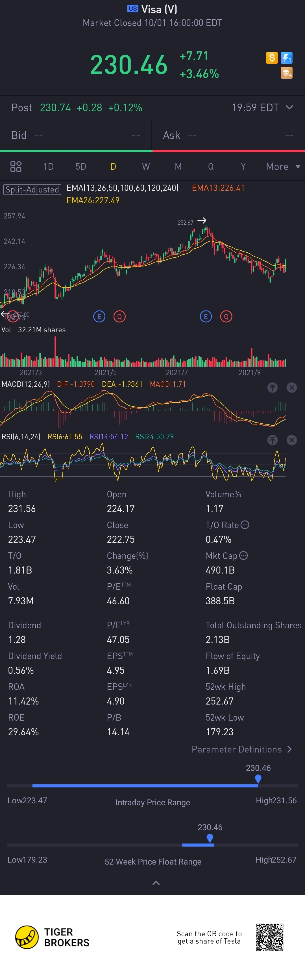
Task: Tap the second red Q quarterly marker
Action: tap(226, 316)
